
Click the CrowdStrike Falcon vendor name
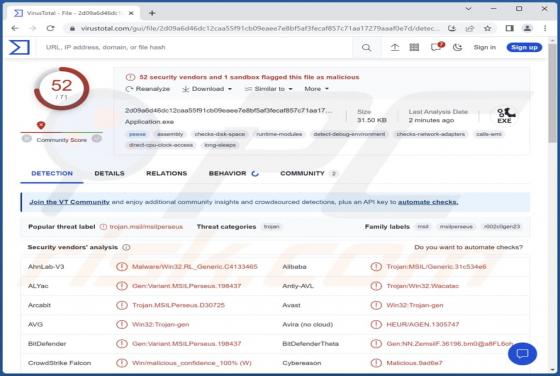point(60,363)
